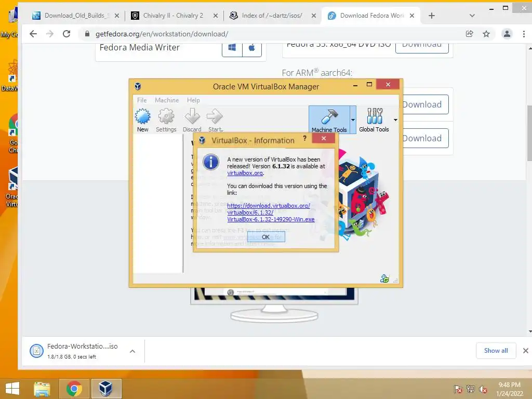The image size is (532, 399).
Task: Open File Explorer from the taskbar
Action: pyautogui.click(x=42, y=389)
